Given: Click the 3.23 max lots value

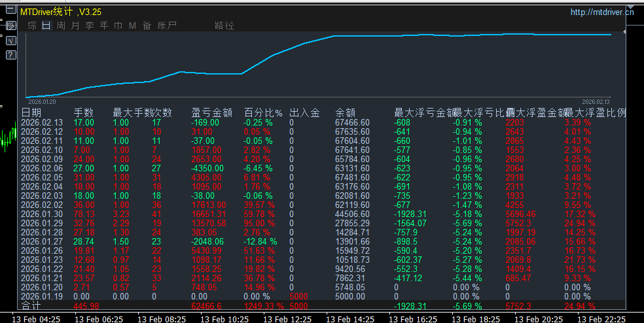Looking at the screenshot, I should click(x=120, y=214).
